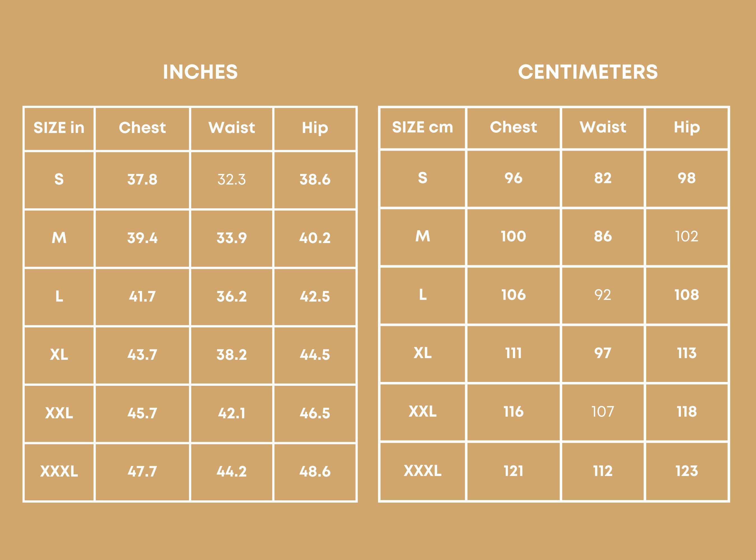The width and height of the screenshot is (756, 560).
Task: Click the 92 waist value for size L
Action: 603,295
